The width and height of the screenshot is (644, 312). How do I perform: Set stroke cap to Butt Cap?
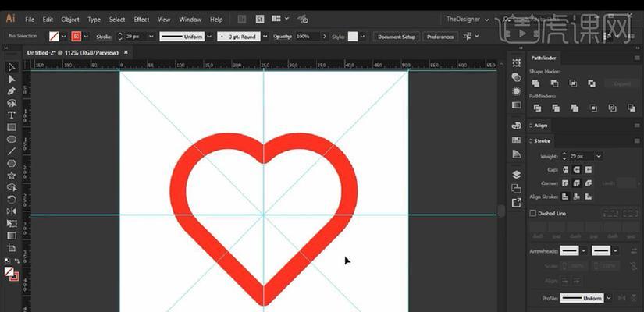pyautogui.click(x=566, y=169)
